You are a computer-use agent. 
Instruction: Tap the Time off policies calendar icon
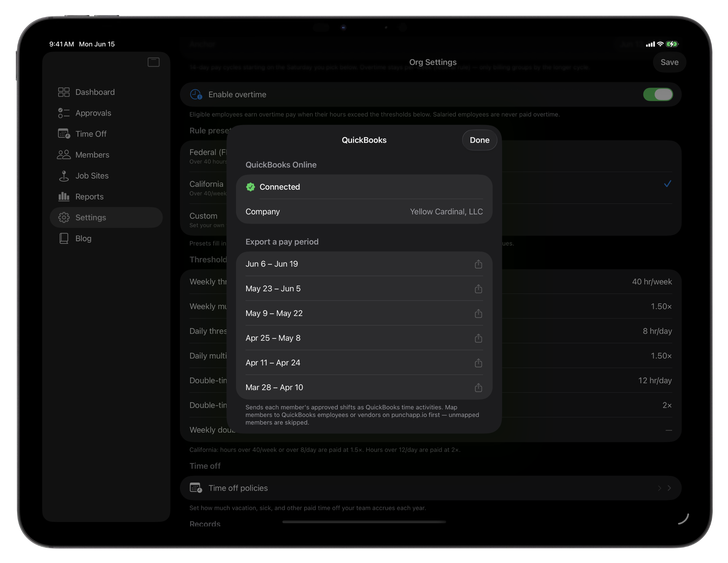pyautogui.click(x=196, y=488)
